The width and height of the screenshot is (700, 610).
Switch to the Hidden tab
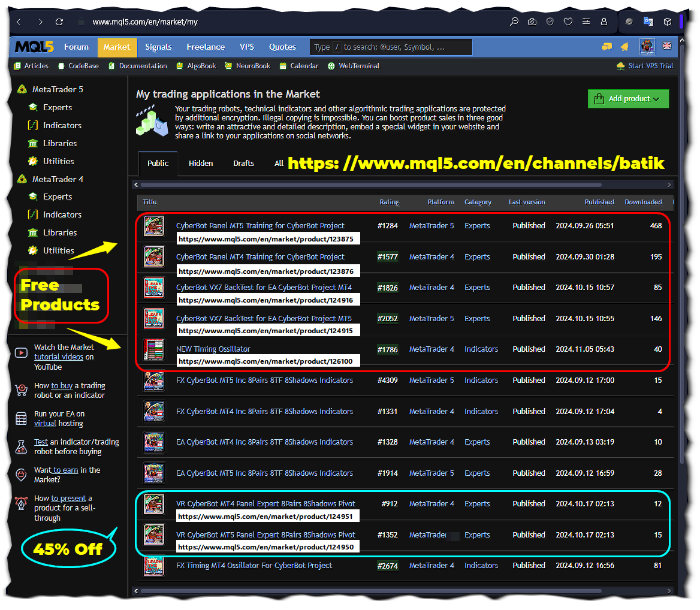pos(200,162)
